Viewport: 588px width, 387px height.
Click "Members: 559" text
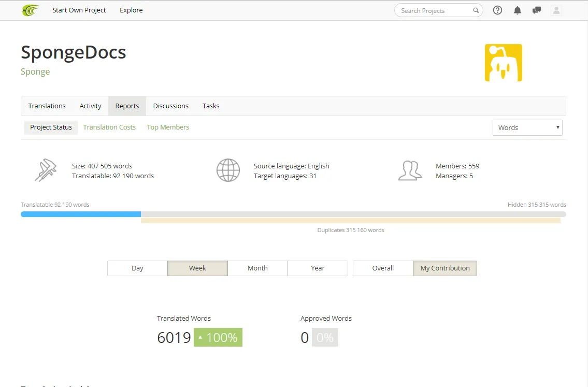pos(457,166)
